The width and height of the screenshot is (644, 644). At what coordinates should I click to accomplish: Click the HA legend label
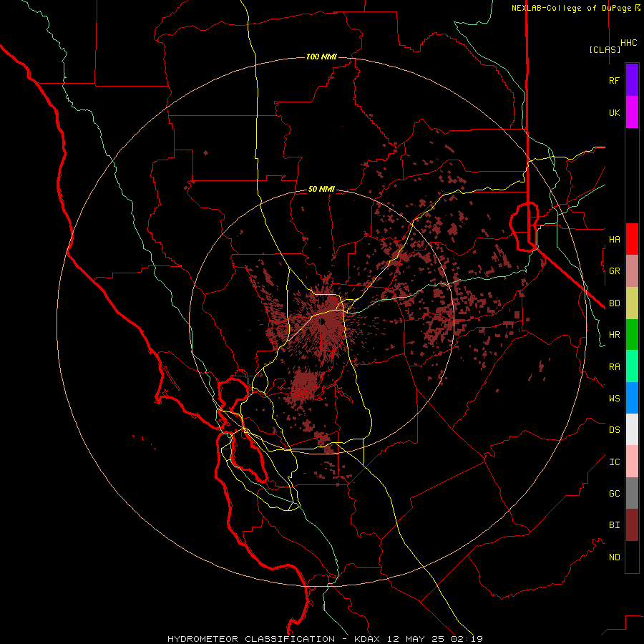coord(614,239)
